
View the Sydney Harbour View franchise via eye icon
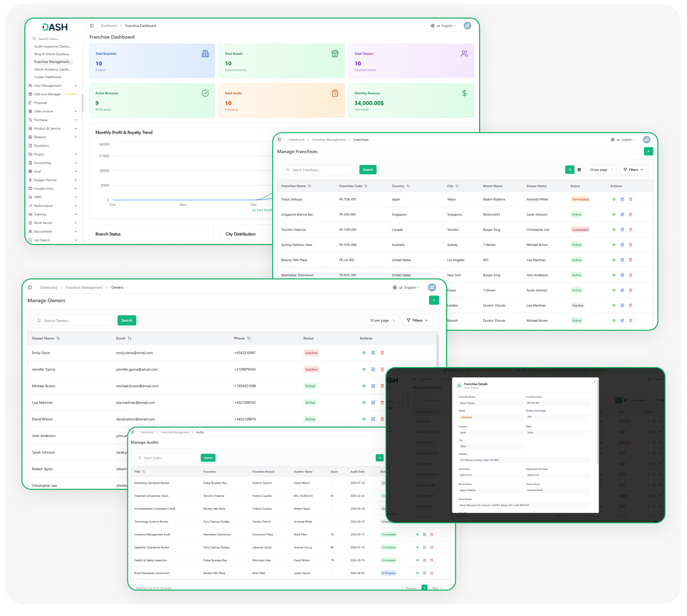pos(614,245)
